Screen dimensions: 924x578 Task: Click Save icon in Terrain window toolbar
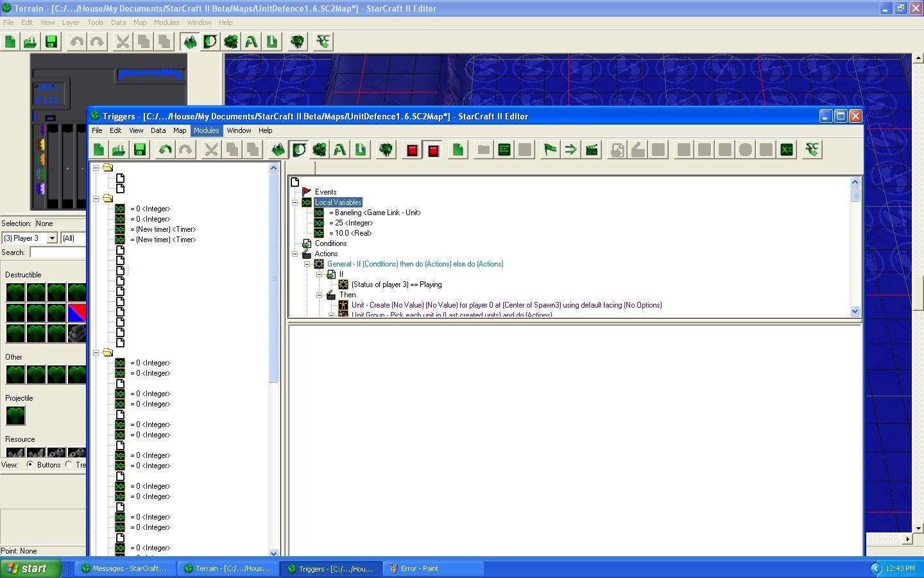pyautogui.click(x=51, y=42)
